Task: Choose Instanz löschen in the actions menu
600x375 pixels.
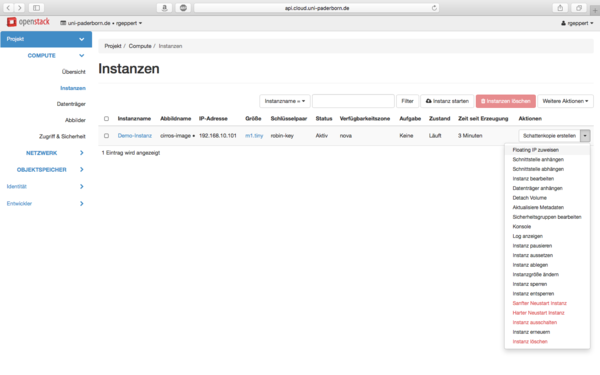Action: click(x=548, y=341)
